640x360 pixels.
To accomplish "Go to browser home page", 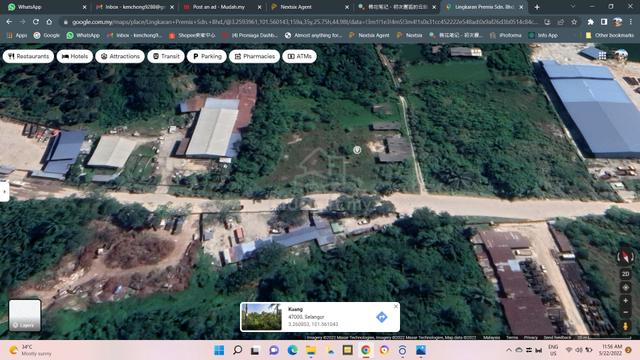I will point(49,22).
